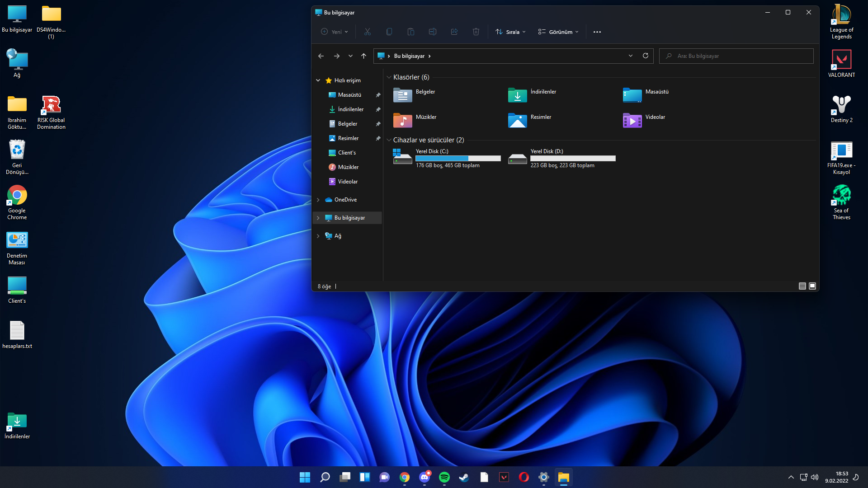
Task: Show hidden system tray icons
Action: [791, 477]
